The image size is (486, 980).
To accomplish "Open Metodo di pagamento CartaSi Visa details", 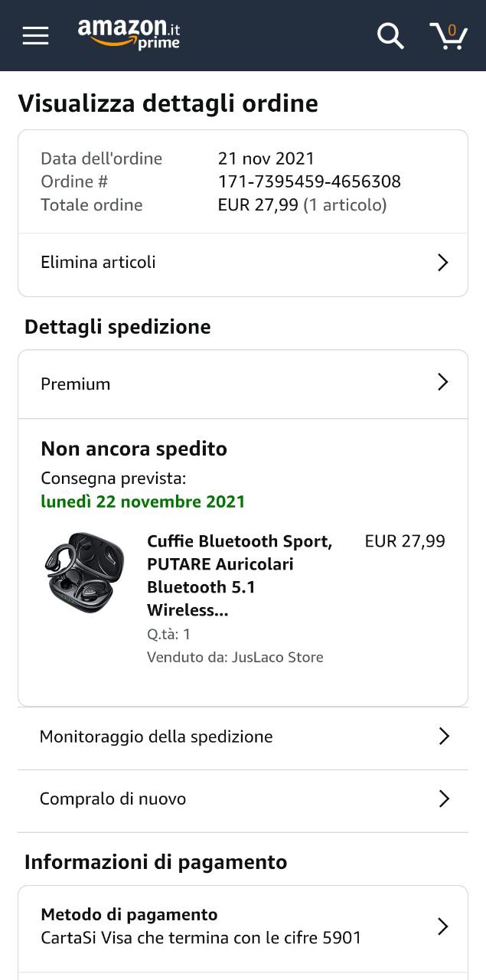I will (201, 926).
